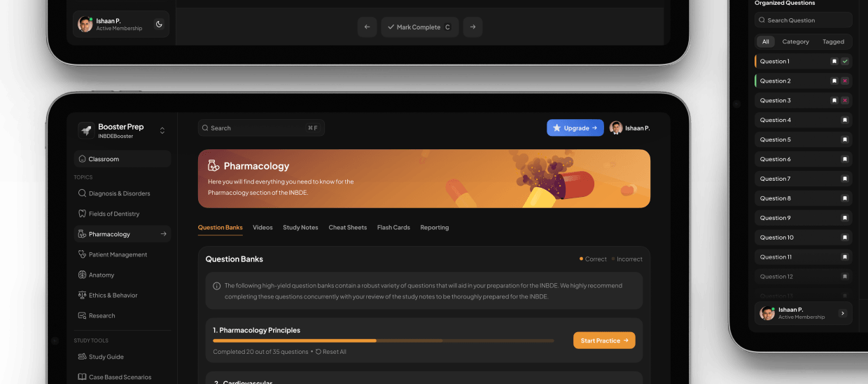Select the Category filter in question list

click(796, 42)
